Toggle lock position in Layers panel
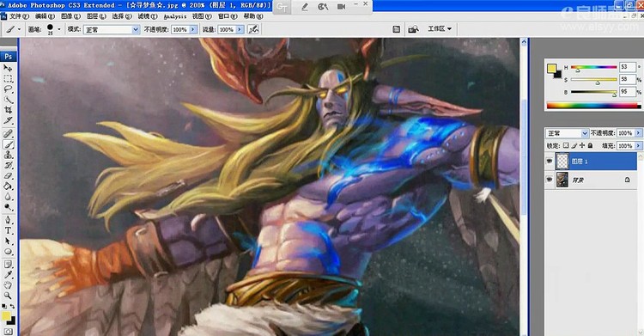The height and width of the screenshot is (336, 644). [582, 145]
